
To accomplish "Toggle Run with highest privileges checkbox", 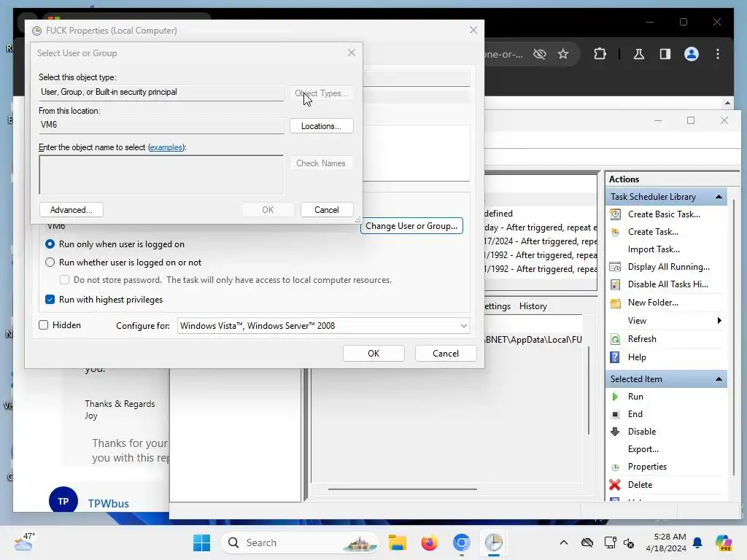I will pos(50,300).
